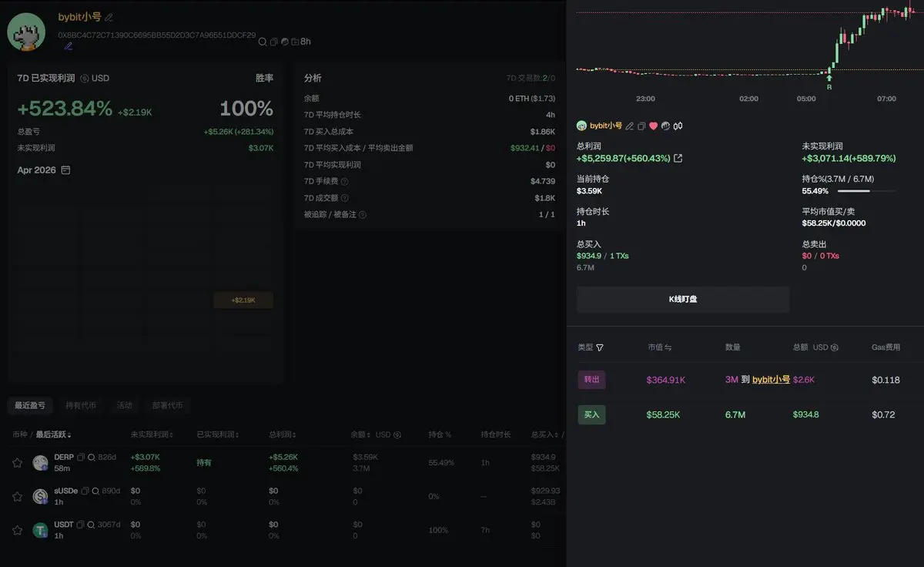Viewport: 924px width, 567px height.
Task: Click the 转出 transaction type tag
Action: pyautogui.click(x=591, y=380)
